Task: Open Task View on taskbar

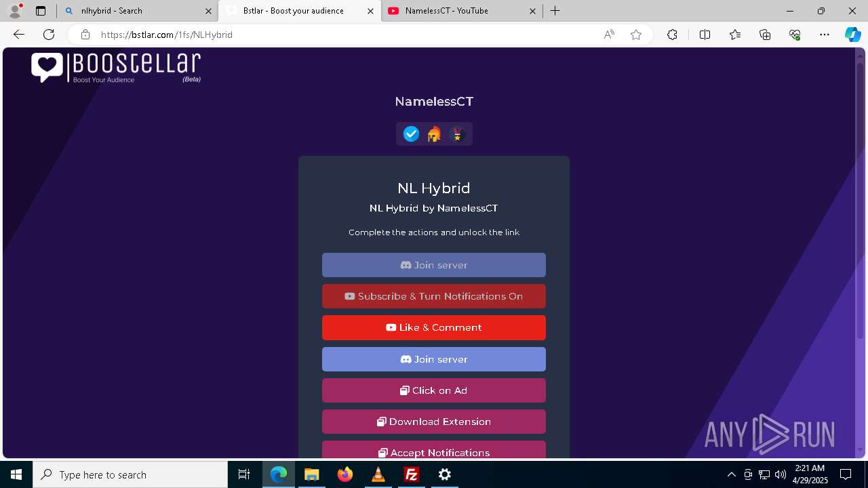Action: (x=244, y=474)
